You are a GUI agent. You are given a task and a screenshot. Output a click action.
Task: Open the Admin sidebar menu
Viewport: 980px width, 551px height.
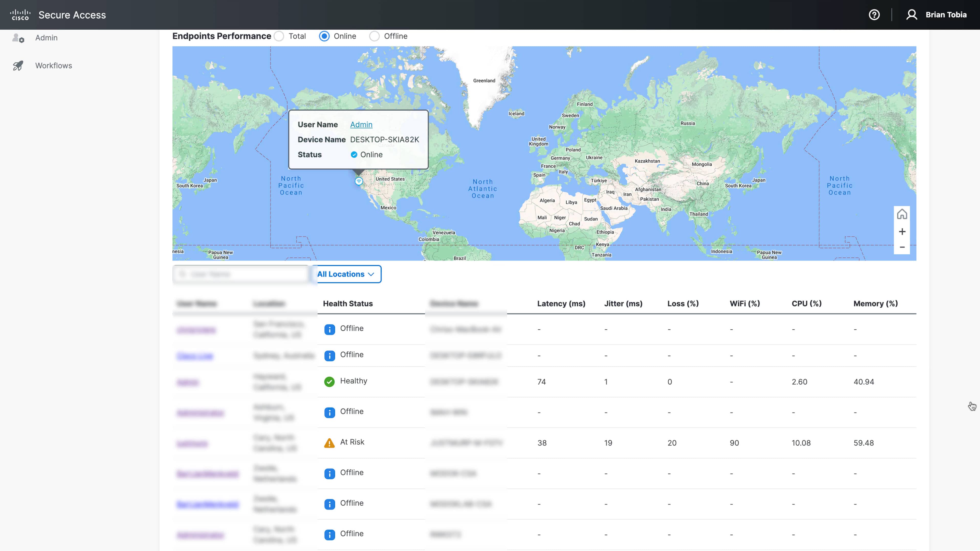pos(46,38)
